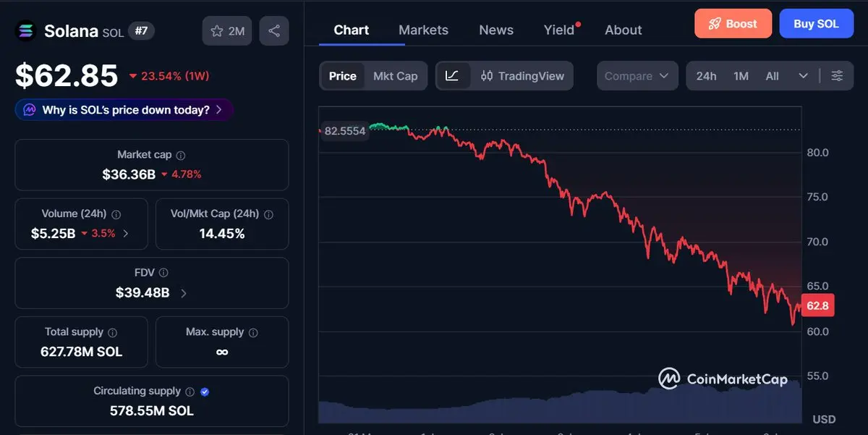Click the infinity max supply value

tap(222, 352)
